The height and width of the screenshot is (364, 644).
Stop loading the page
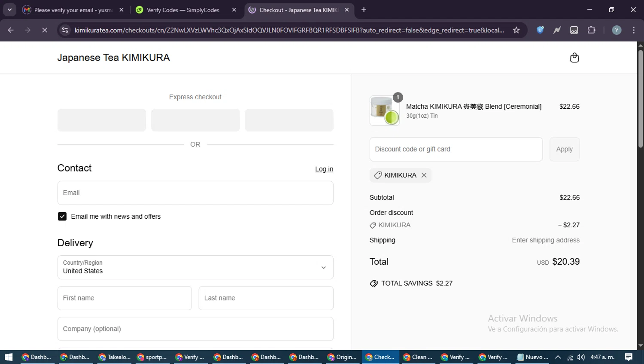(44, 30)
